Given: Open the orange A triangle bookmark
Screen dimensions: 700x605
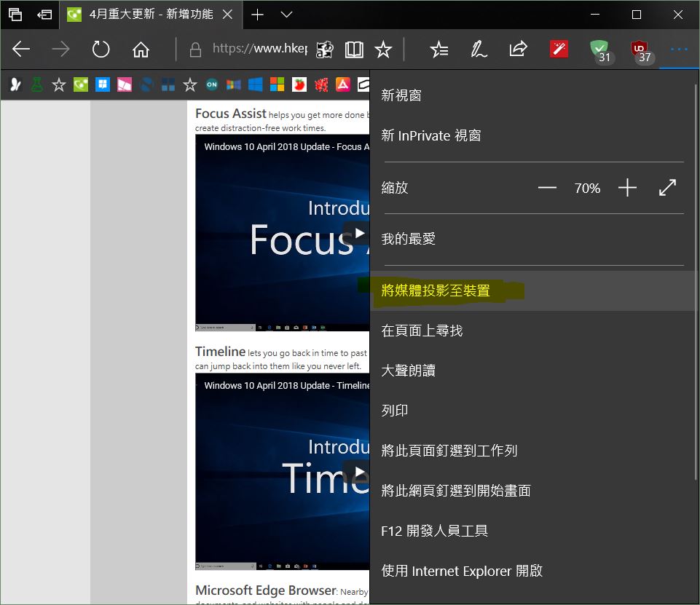Looking at the screenshot, I should (x=343, y=84).
